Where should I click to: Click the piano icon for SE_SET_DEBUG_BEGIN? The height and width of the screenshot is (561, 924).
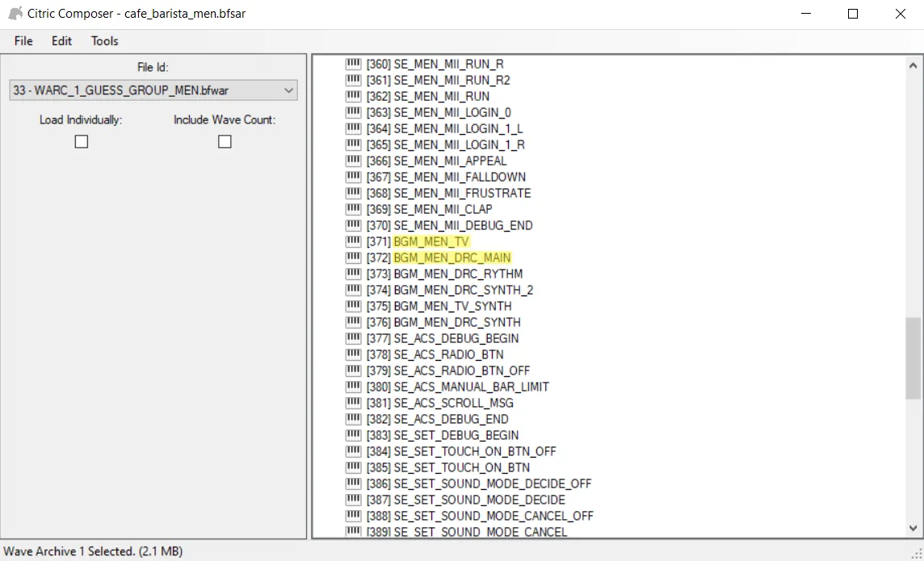click(x=353, y=435)
